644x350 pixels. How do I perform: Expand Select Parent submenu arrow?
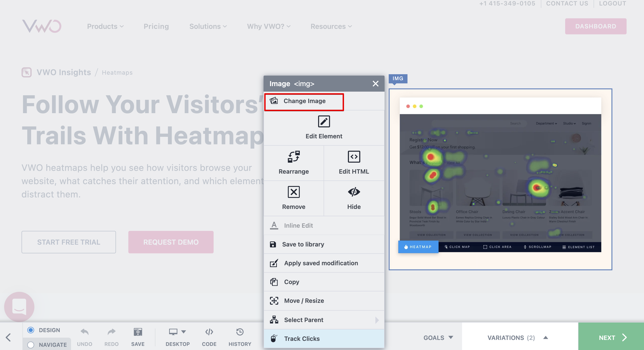pos(377,320)
